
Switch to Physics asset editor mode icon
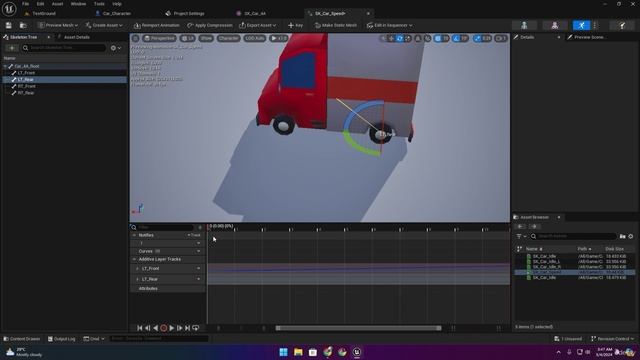click(x=622, y=25)
